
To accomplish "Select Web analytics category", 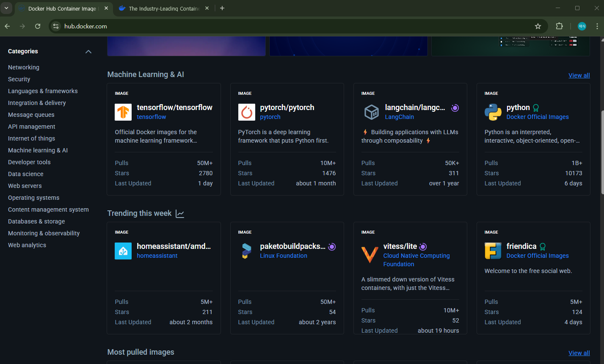I will pos(27,245).
